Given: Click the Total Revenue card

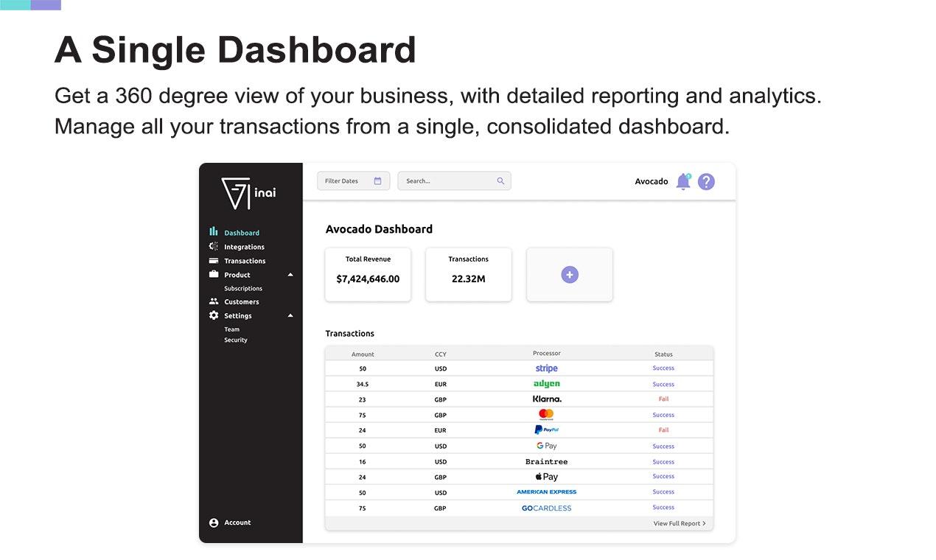Looking at the screenshot, I should pyautogui.click(x=368, y=274).
